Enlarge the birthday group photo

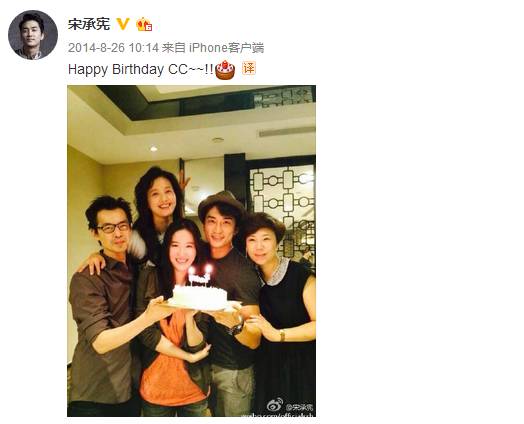tap(191, 251)
